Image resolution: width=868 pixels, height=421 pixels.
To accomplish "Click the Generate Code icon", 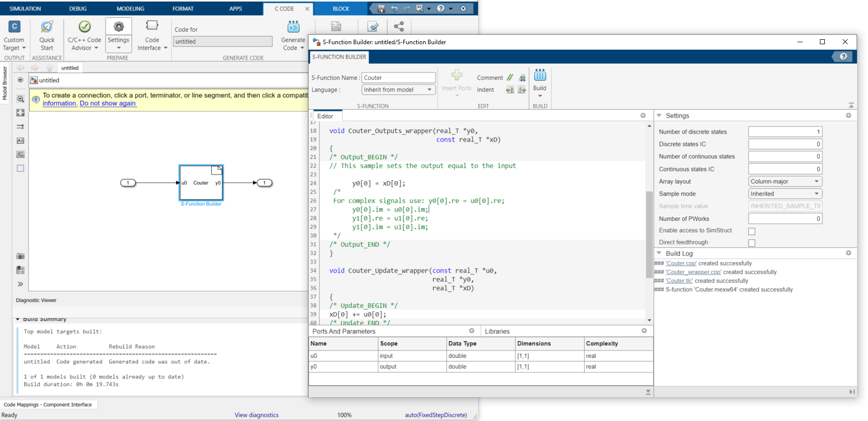I will [x=294, y=26].
